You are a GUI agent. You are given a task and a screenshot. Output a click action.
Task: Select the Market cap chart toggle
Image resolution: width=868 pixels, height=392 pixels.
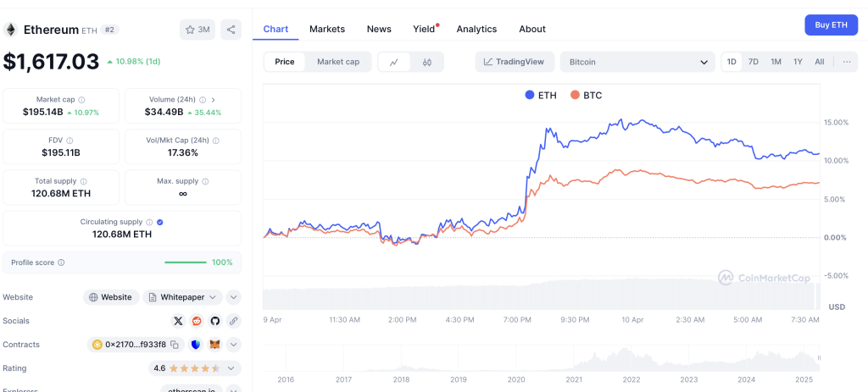[x=338, y=62]
